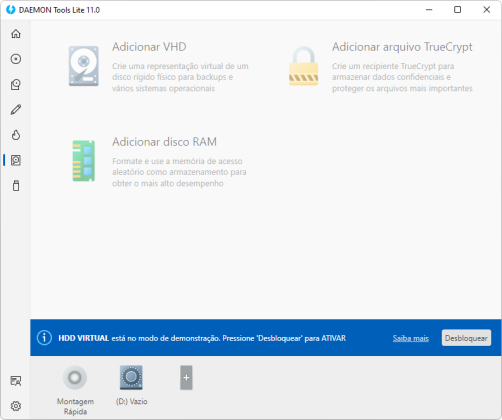Open the USB section in sidebar
This screenshot has width=502, height=420.
16,186
